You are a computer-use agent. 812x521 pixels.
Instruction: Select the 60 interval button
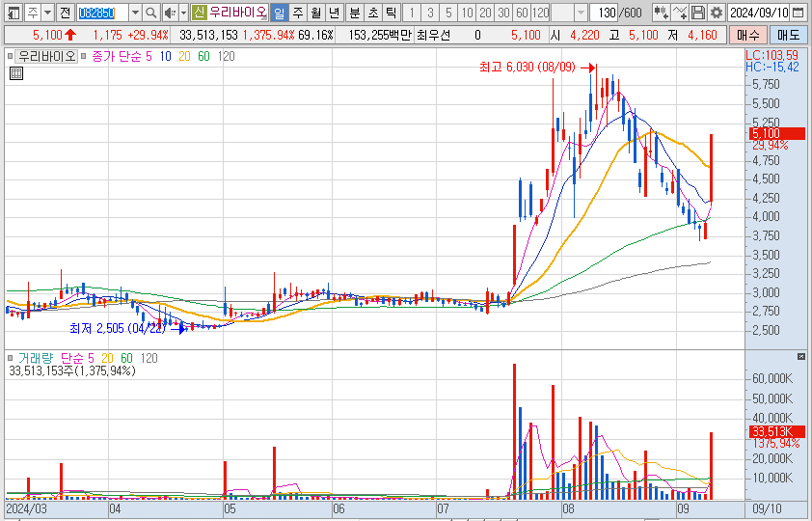(x=522, y=13)
